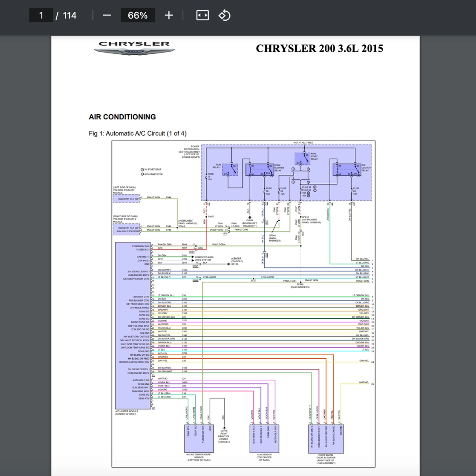Click the total page count 114
This screenshot has width=476, height=476.
pos(70,15)
